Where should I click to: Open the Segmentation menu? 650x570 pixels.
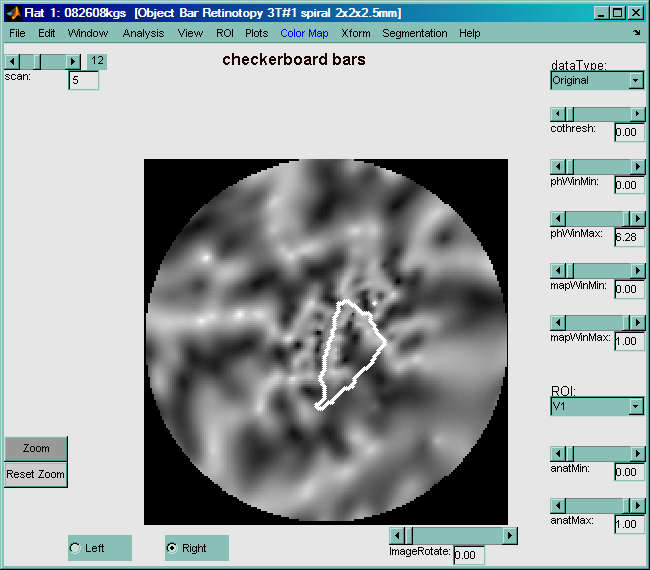pyautogui.click(x=415, y=33)
